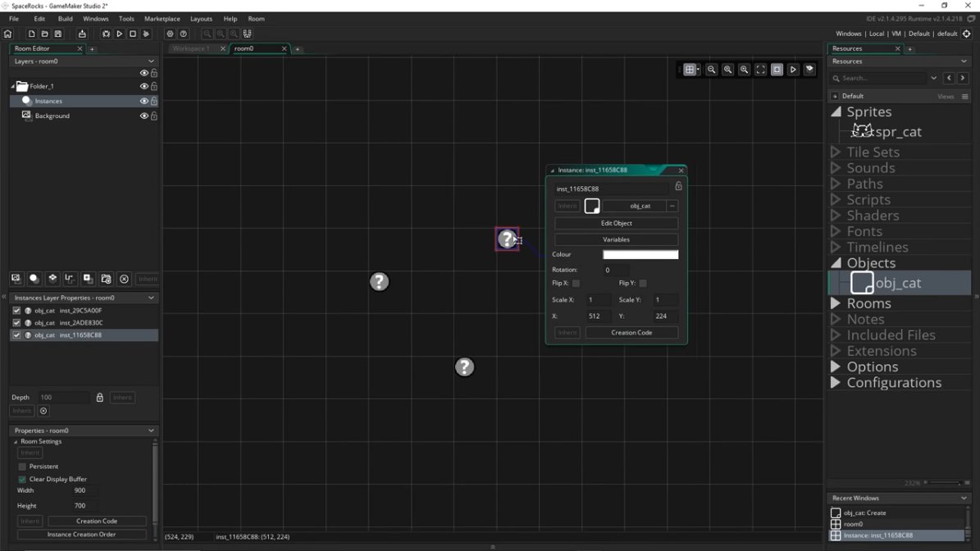This screenshot has height=551, width=980.
Task: Toggle Flip X for the instance
Action: pyautogui.click(x=577, y=284)
